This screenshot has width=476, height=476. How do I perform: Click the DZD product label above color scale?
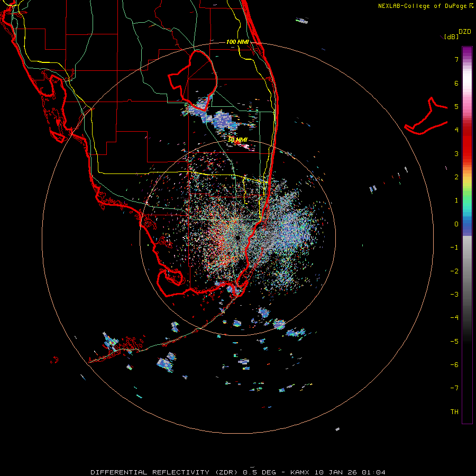pyautogui.click(x=465, y=32)
